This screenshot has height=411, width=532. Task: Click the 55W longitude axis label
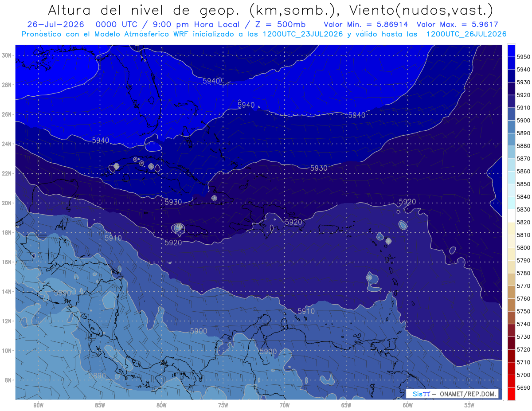[469, 405]
